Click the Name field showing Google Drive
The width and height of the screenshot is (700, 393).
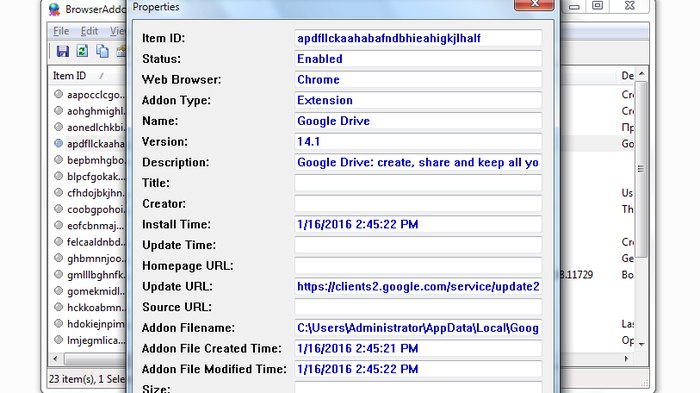tap(418, 121)
